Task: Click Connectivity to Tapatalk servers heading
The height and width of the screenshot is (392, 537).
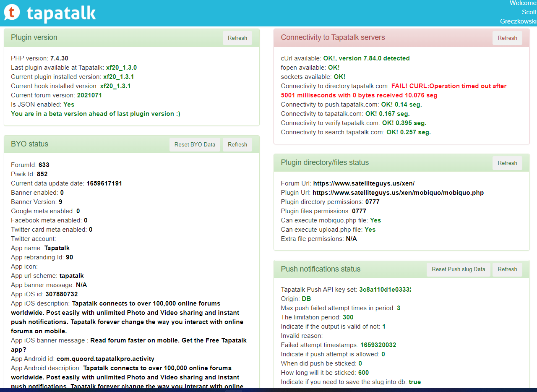Action: tap(333, 37)
